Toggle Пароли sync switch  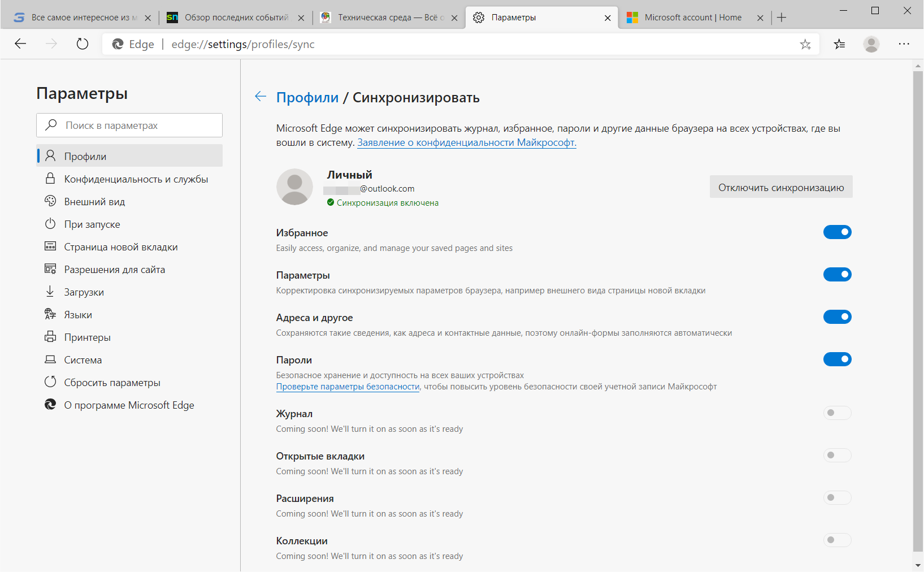coord(837,359)
